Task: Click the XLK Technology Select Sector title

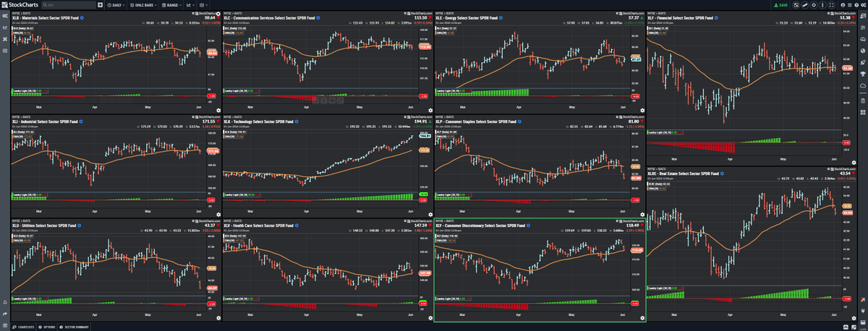Action: pos(259,121)
